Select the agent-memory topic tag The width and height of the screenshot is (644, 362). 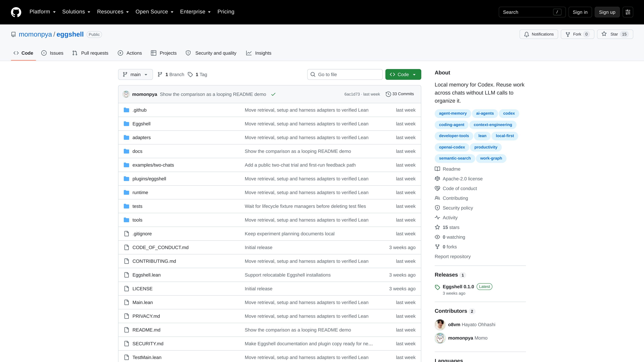pos(453,113)
